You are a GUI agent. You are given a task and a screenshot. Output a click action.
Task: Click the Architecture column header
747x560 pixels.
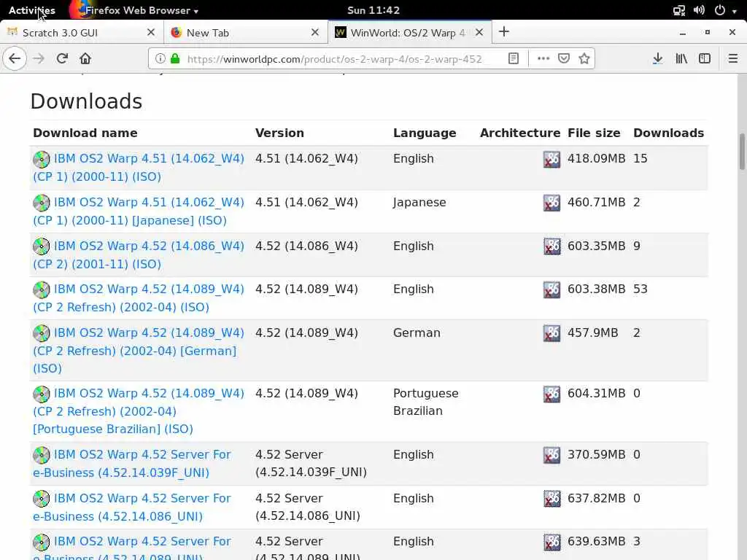tap(519, 133)
